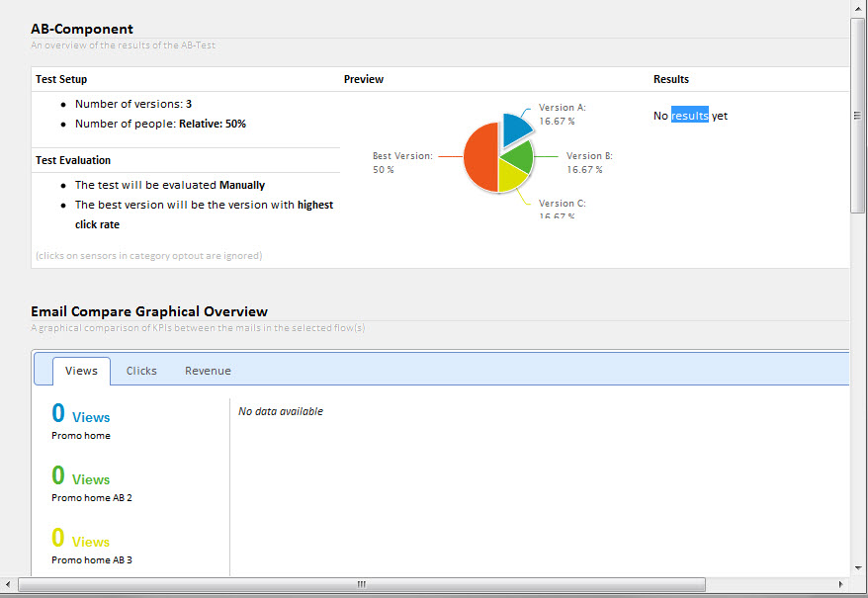The height and width of the screenshot is (598, 868).
Task: Click the "No data available" message
Action: pos(281,411)
